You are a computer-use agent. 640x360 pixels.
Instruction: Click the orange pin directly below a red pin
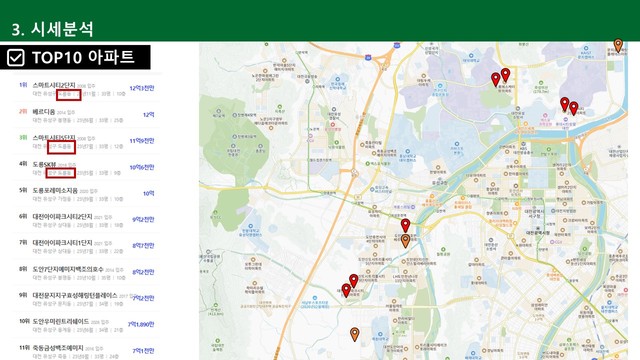coord(405,241)
